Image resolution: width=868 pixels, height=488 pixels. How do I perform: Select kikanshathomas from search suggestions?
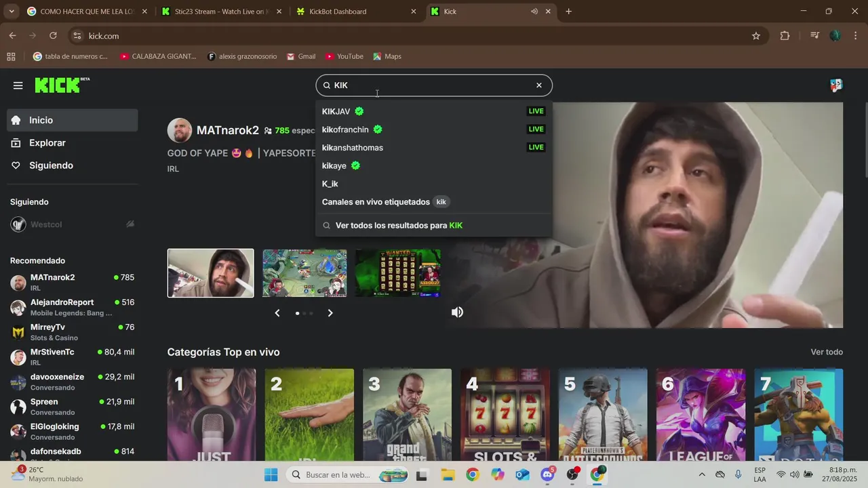434,148
